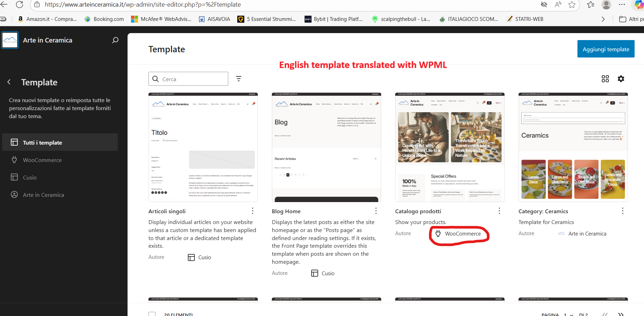Open the layout grid view icon
Screen dimensions: 644x316
point(605,79)
